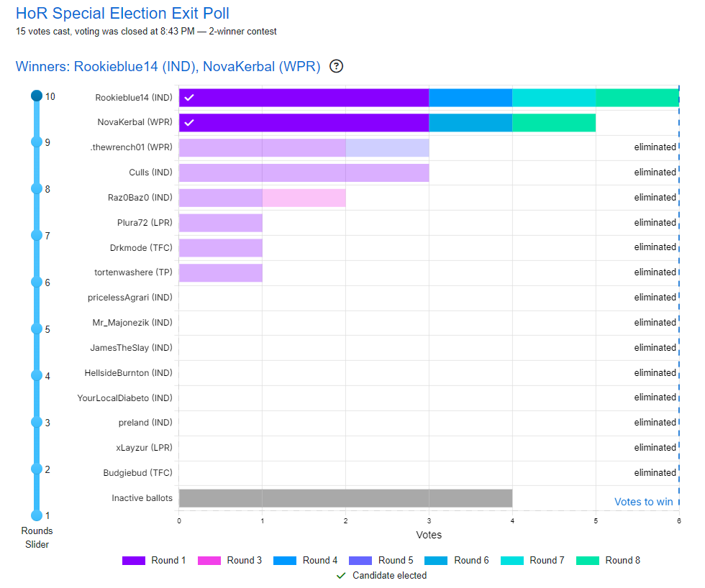Click the Votes to win label
The image size is (705, 588).
[x=643, y=502]
